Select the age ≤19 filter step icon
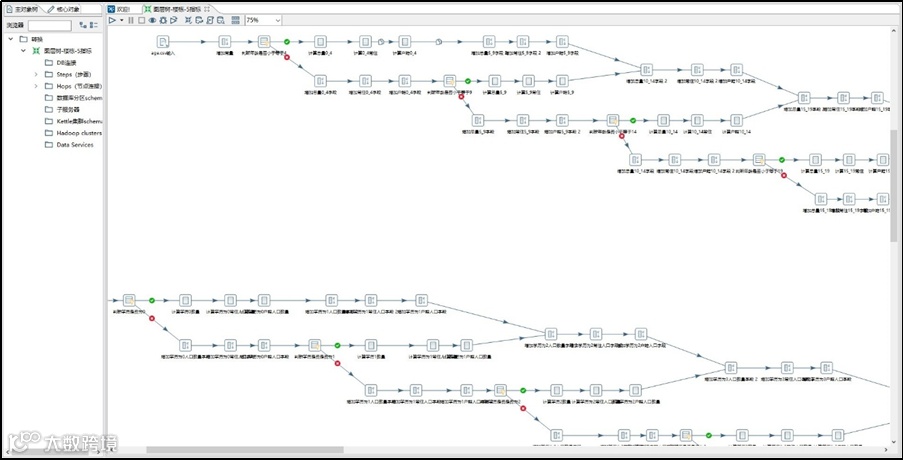 759,159
